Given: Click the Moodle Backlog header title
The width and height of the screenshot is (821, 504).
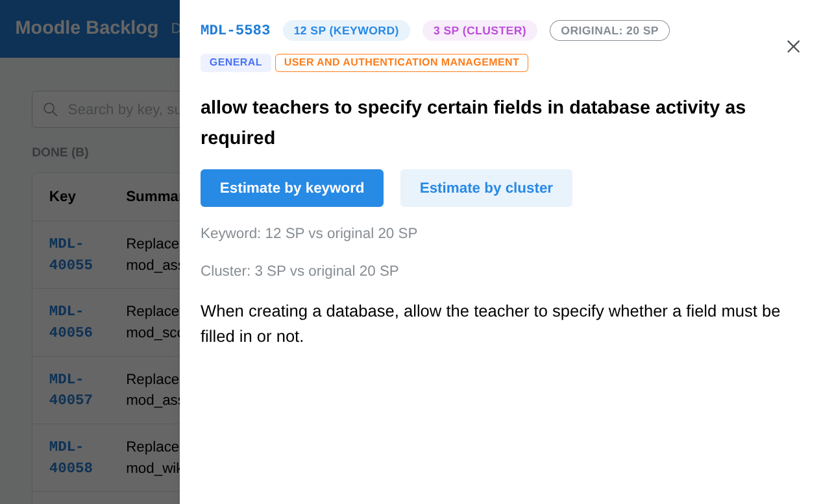Looking at the screenshot, I should 87,28.
